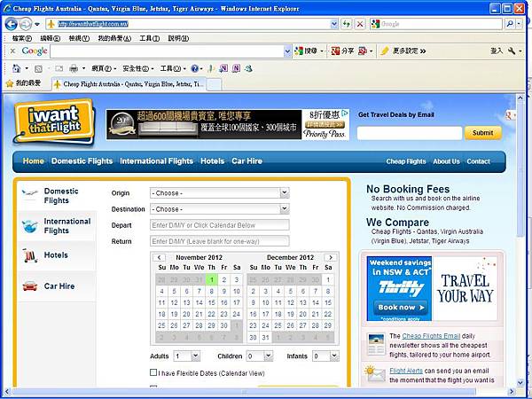Click the Depart date input field
This screenshot has width=532, height=399.
220,225
